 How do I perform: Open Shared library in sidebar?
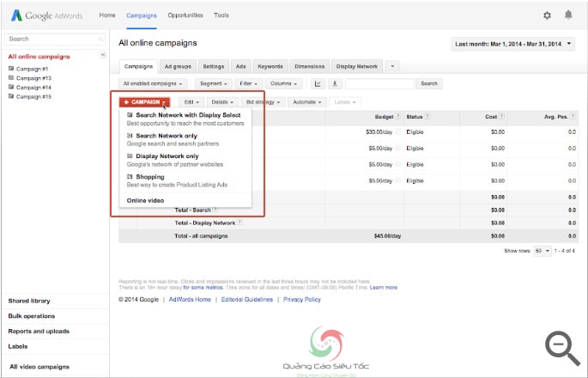point(29,301)
